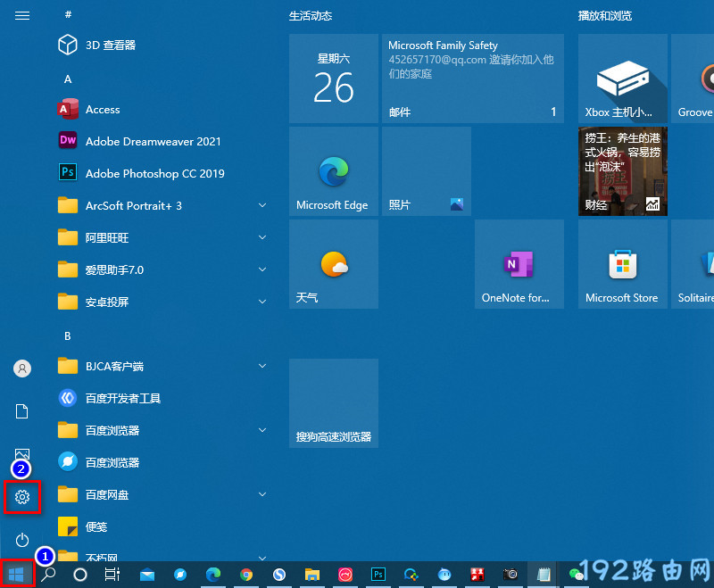Open the Microsoft Family Safety mail tile

point(472,79)
